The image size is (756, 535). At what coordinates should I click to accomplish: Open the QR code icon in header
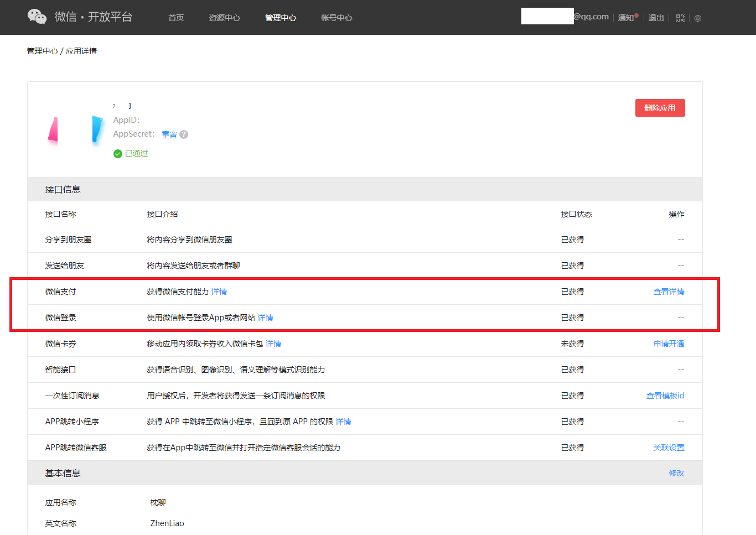(x=680, y=18)
